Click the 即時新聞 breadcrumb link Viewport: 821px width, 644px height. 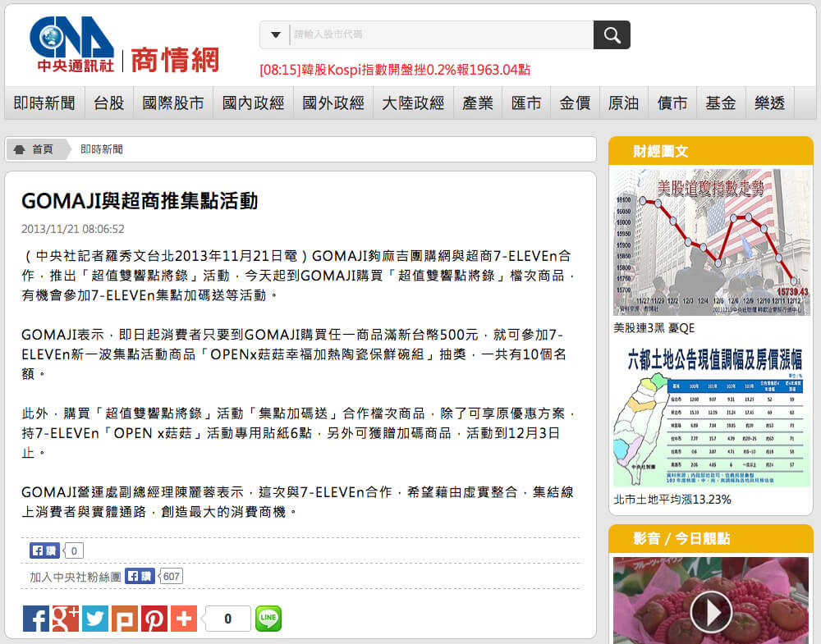[102, 149]
